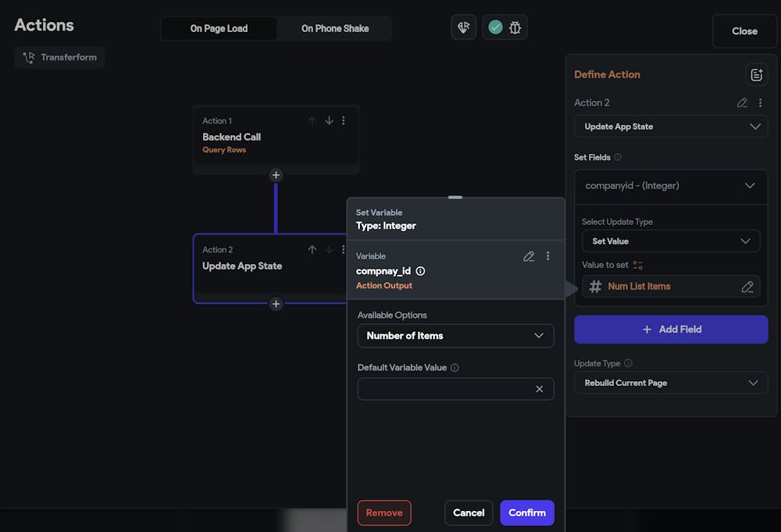This screenshot has width=781, height=532.
Task: Switch to the On Phone Shake tab
Action: point(335,28)
